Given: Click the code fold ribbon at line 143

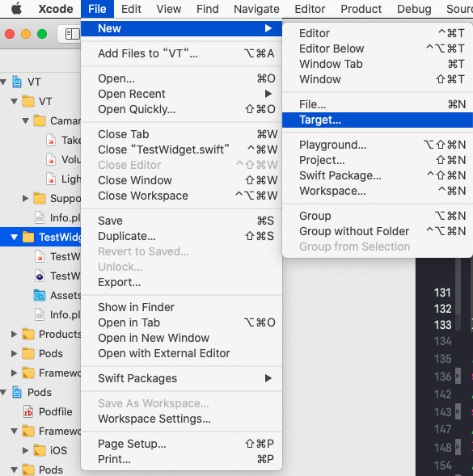Looking at the screenshot, I should [458, 411].
